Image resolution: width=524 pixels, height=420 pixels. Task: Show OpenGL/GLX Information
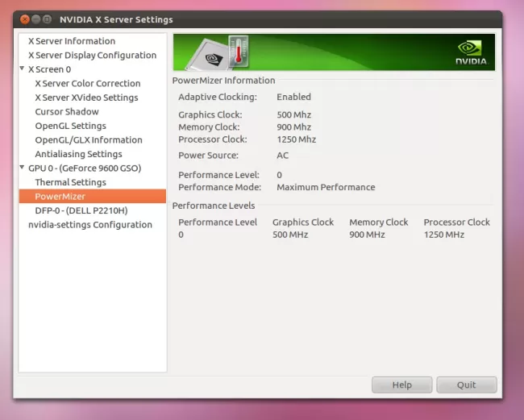88,140
